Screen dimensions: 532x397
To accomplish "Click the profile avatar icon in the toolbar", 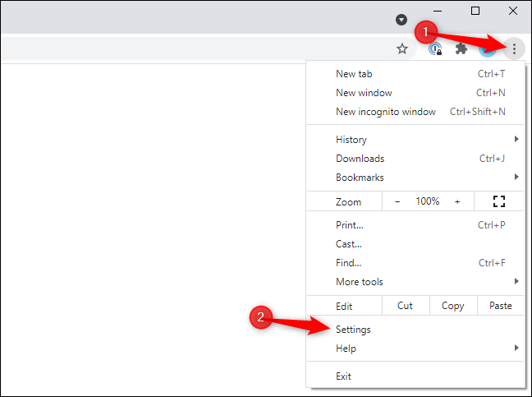I will point(487,50).
